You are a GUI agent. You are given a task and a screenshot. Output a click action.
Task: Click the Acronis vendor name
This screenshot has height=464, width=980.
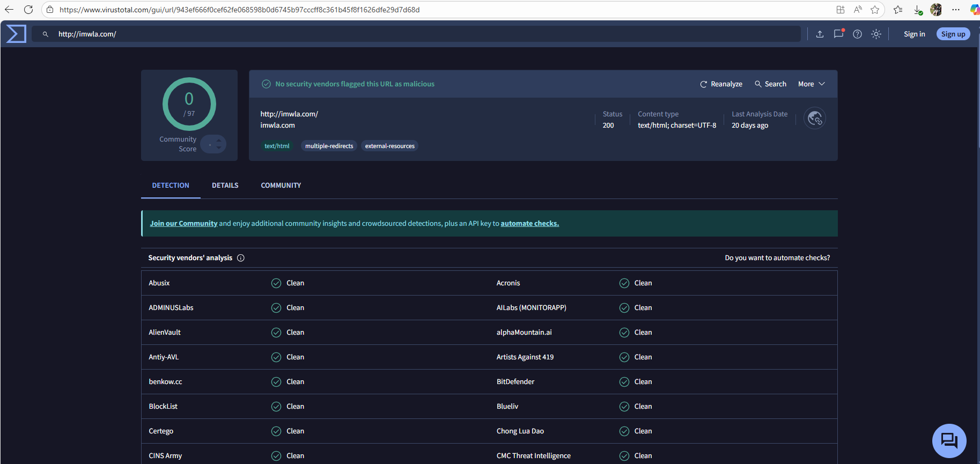pos(509,283)
